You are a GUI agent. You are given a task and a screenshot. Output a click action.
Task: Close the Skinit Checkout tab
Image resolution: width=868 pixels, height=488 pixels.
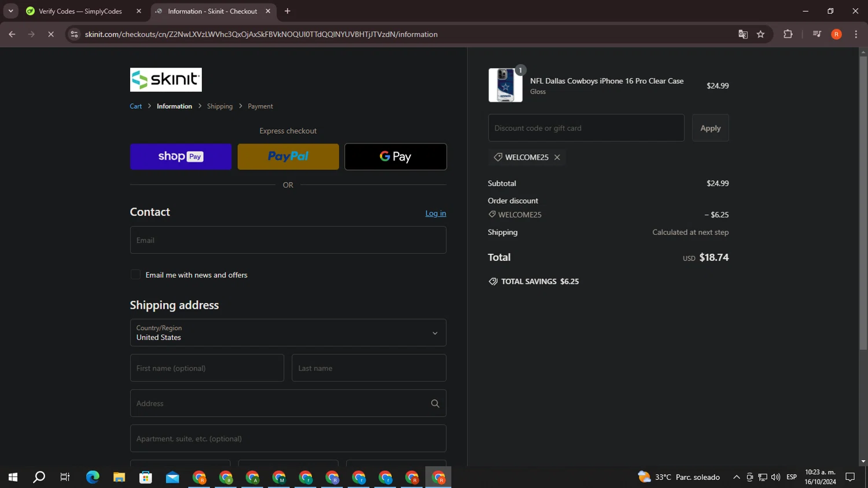point(268,11)
